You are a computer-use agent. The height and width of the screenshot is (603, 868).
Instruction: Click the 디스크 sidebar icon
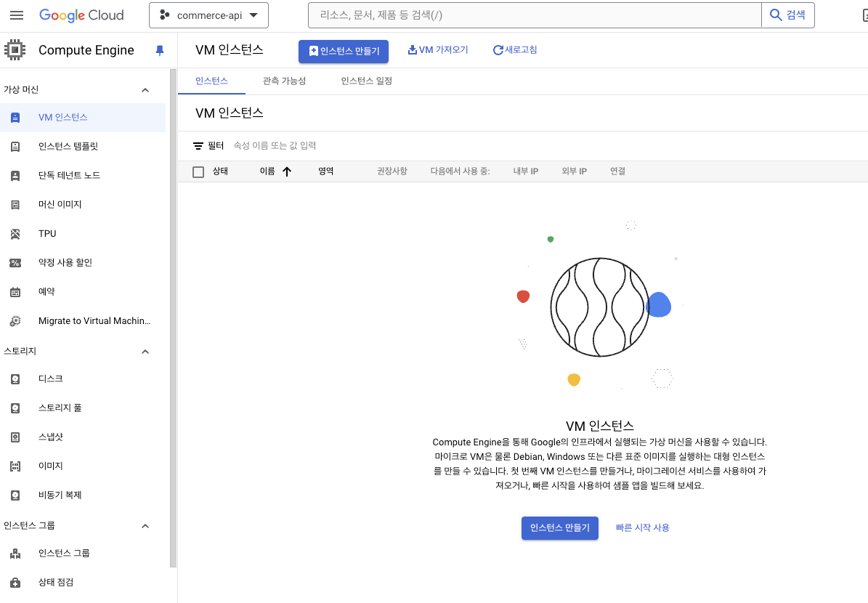(x=15, y=379)
